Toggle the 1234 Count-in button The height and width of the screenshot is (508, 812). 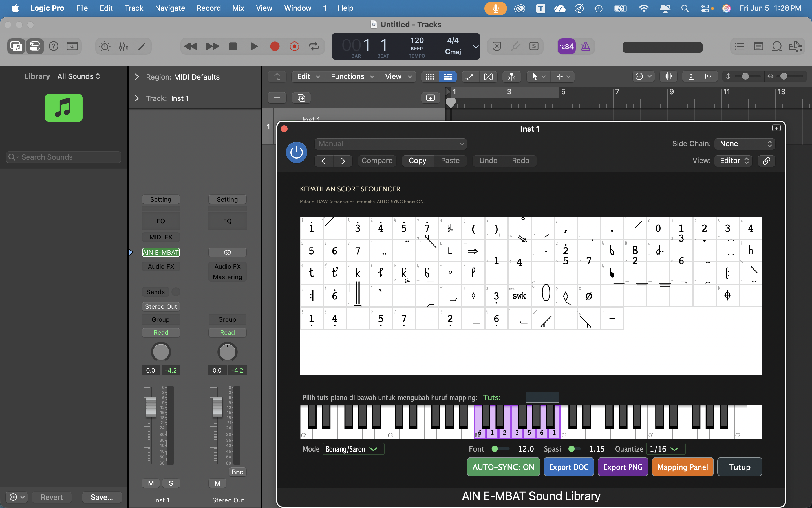click(x=566, y=46)
